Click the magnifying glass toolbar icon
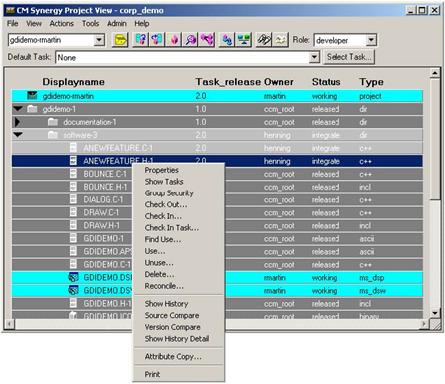 [190, 40]
